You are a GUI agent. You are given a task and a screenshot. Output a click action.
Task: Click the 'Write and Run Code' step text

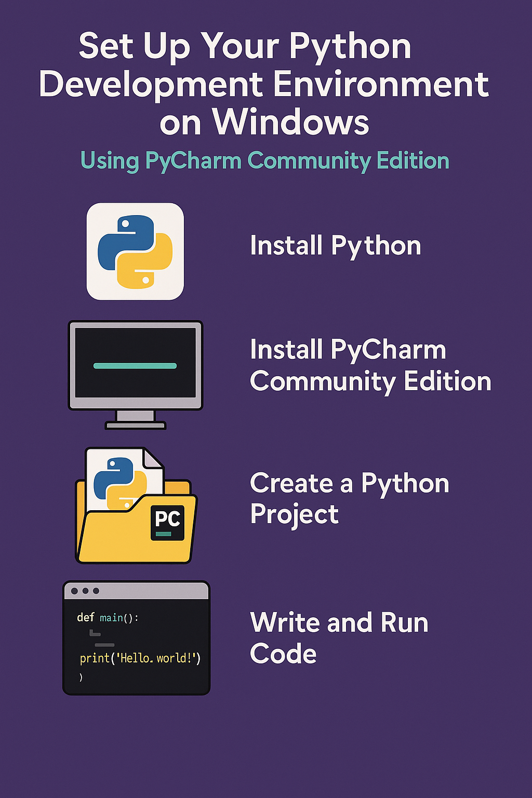tap(339, 637)
